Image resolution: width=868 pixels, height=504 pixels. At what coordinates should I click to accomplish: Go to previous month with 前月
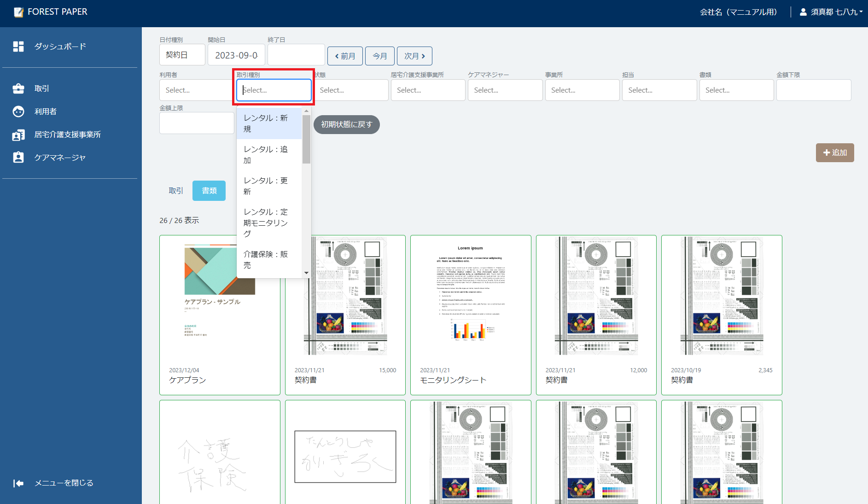(345, 56)
